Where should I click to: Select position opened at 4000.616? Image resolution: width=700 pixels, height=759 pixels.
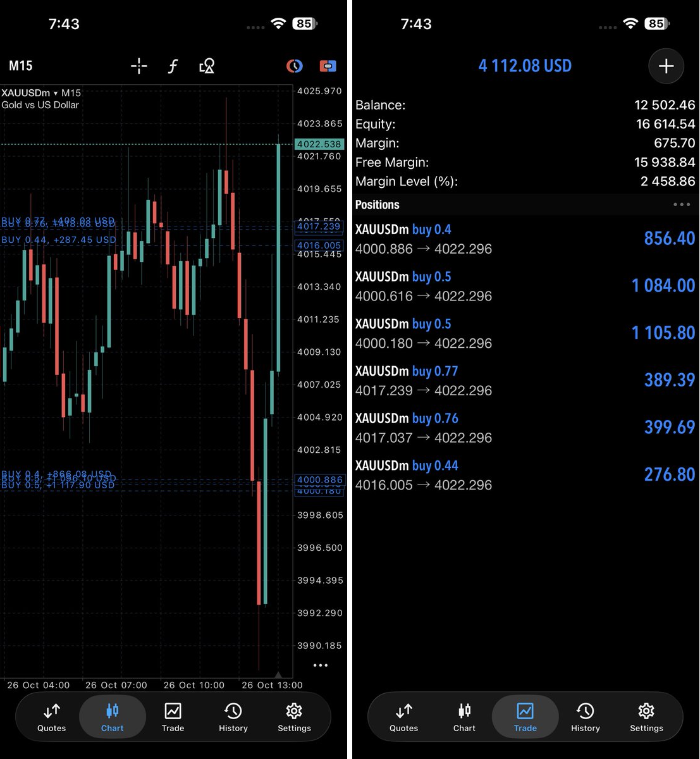pyautogui.click(x=525, y=287)
